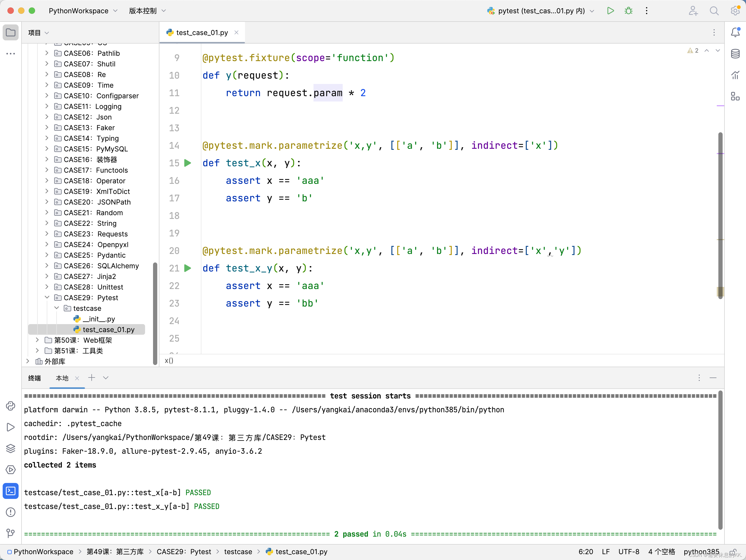Open new terminal session options chevron
The image size is (746, 560).
105,378
